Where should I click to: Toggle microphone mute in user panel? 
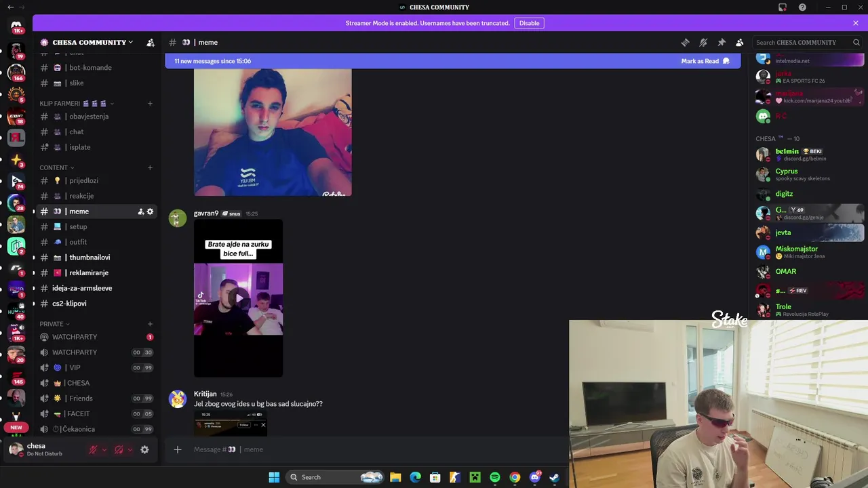pyautogui.click(x=94, y=449)
